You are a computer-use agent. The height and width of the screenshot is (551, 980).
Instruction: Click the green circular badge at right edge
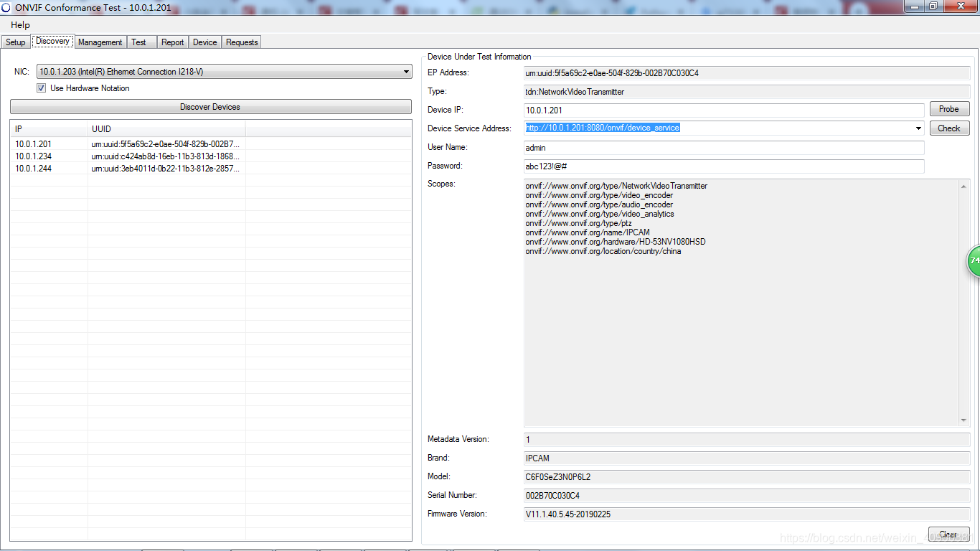pos(973,261)
